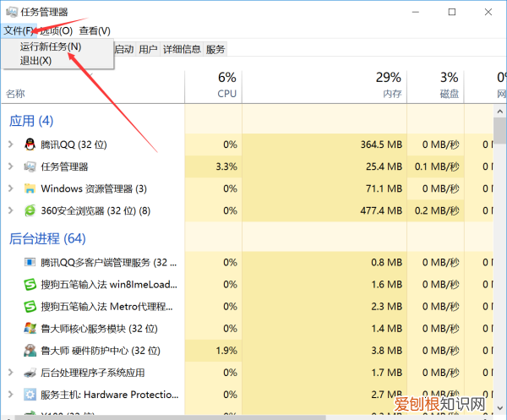Image resolution: width=507 pixels, height=420 pixels.
Task: Expand the 360安全浏览器 process tree
Action: (x=11, y=210)
